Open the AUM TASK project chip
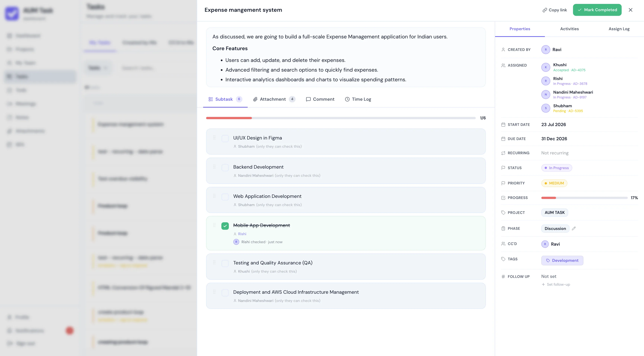 (x=555, y=212)
